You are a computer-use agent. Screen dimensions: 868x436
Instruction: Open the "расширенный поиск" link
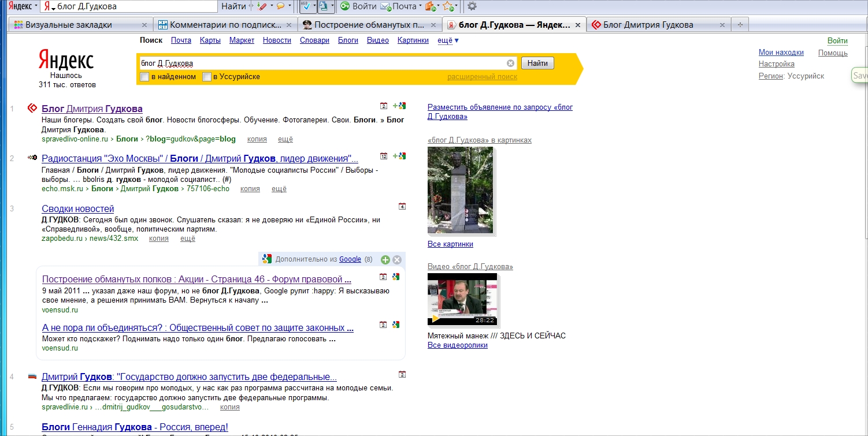click(x=482, y=77)
